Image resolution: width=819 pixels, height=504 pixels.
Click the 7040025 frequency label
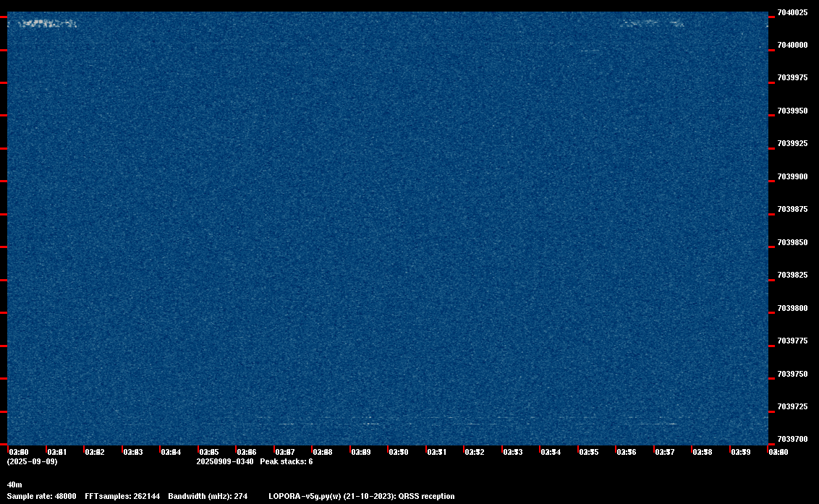click(792, 12)
